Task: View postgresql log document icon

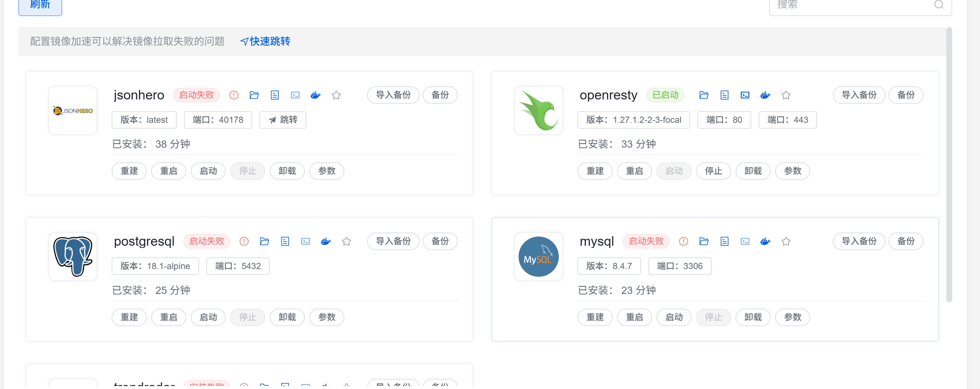Action: [x=285, y=241]
